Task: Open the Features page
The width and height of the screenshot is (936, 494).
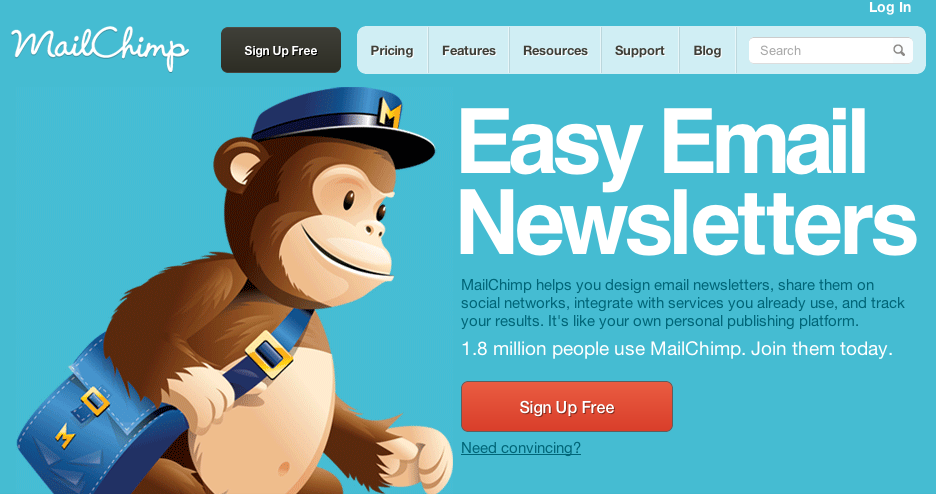Action: tap(469, 51)
